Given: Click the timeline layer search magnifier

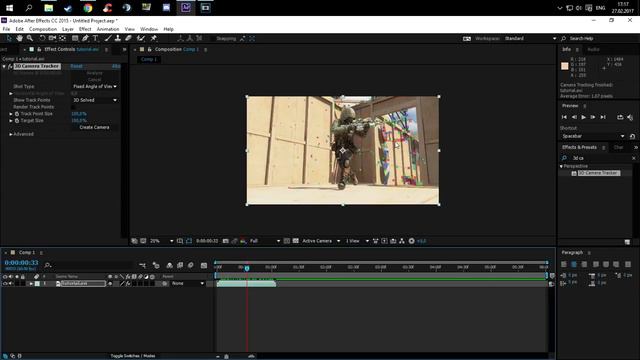Looking at the screenshot, I should click(48, 266).
